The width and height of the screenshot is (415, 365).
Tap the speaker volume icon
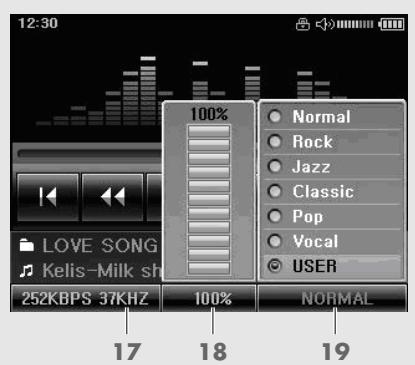(325, 24)
